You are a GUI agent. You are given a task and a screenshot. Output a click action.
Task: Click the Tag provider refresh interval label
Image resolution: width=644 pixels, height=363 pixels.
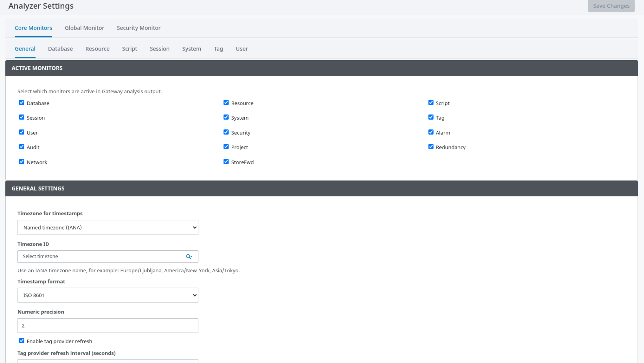[66, 353]
